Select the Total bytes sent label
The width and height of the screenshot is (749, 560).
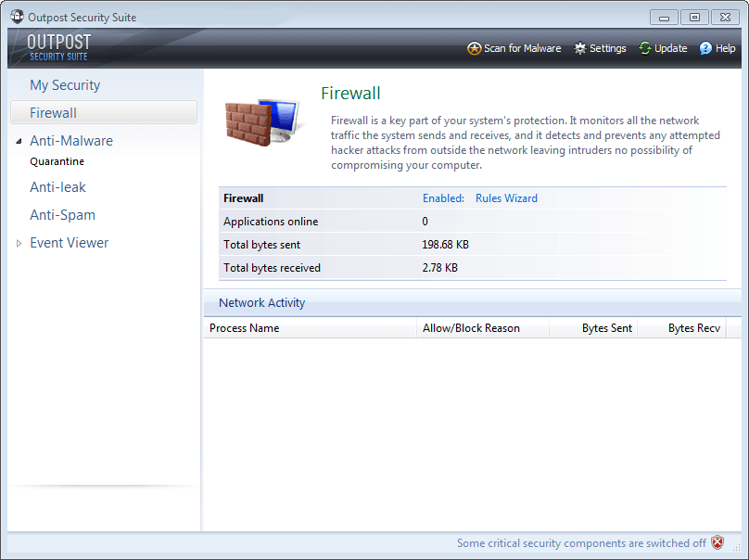(261, 245)
